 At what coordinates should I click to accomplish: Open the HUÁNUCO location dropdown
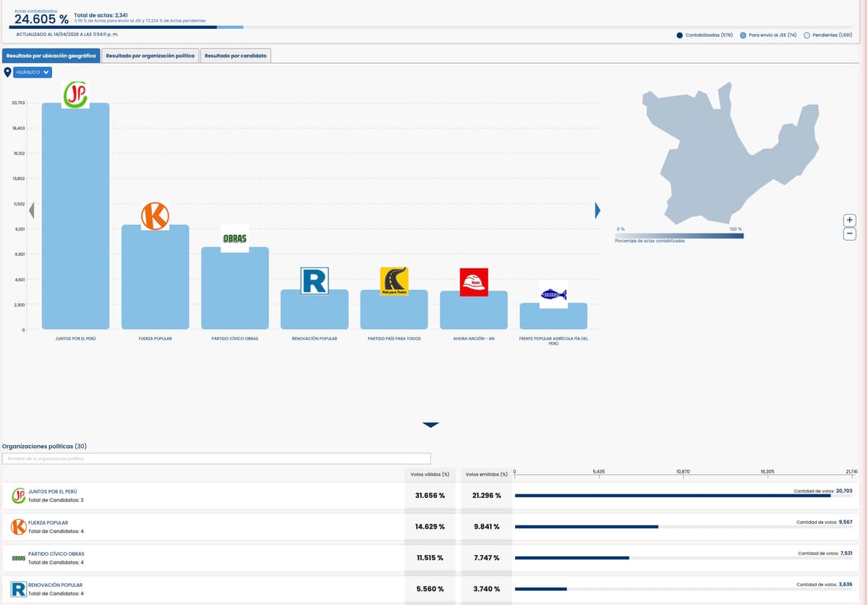[33, 72]
